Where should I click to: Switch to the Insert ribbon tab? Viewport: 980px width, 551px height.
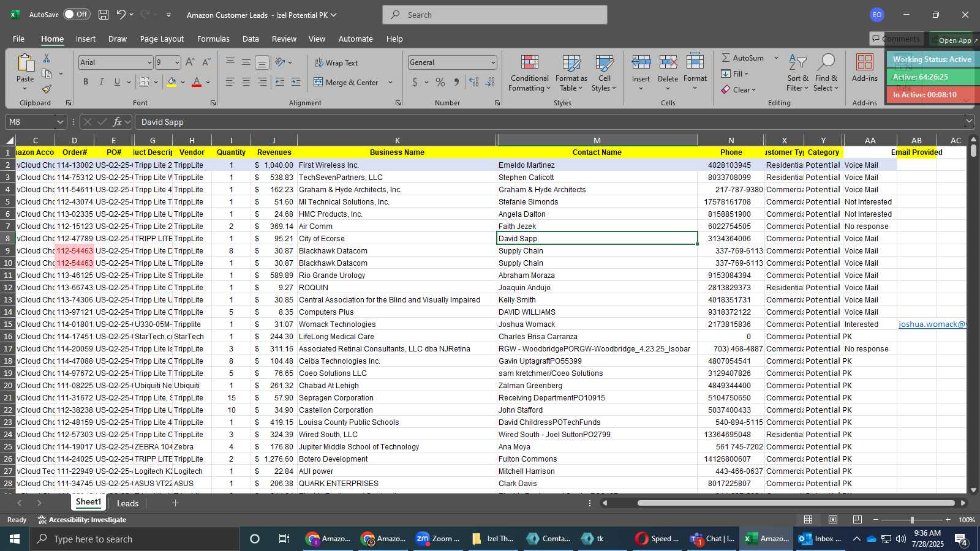(x=86, y=39)
